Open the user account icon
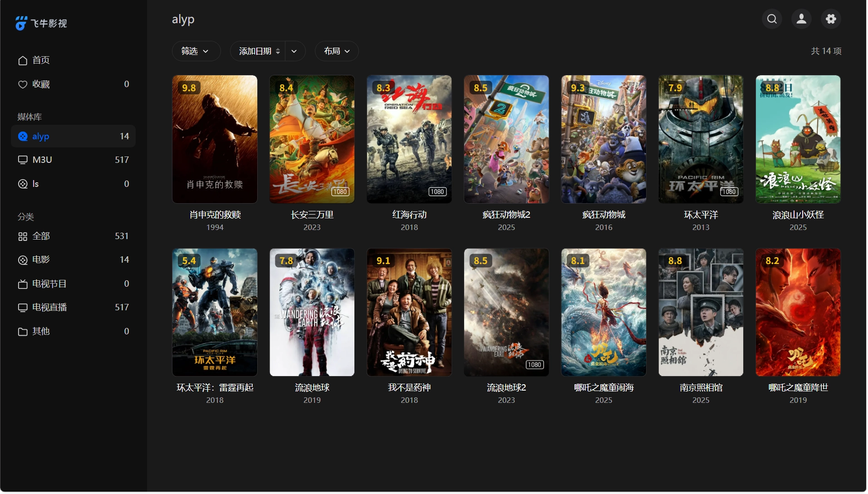Screen dimensions: 868x494 point(801,19)
